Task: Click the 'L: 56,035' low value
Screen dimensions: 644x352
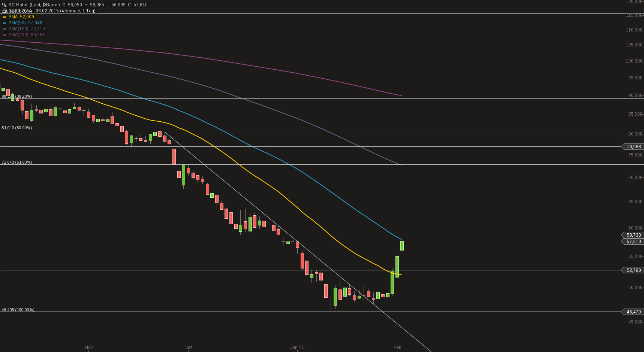Action: coord(115,5)
